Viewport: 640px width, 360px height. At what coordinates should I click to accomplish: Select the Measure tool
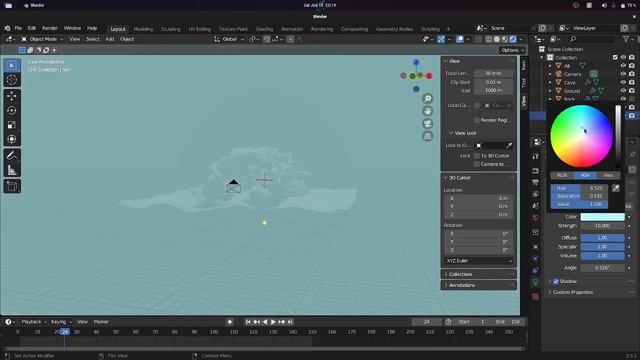[12, 170]
